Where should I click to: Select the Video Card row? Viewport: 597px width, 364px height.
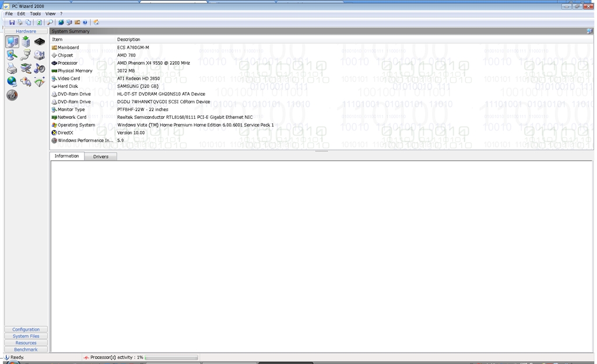[x=322, y=79]
